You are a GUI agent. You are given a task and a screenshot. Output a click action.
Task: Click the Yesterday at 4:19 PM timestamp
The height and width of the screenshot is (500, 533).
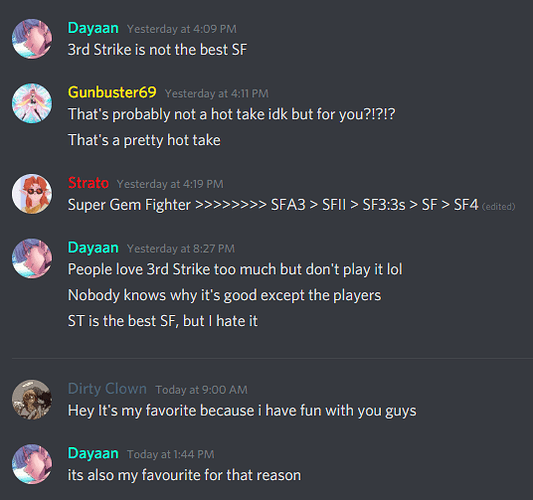click(170, 184)
